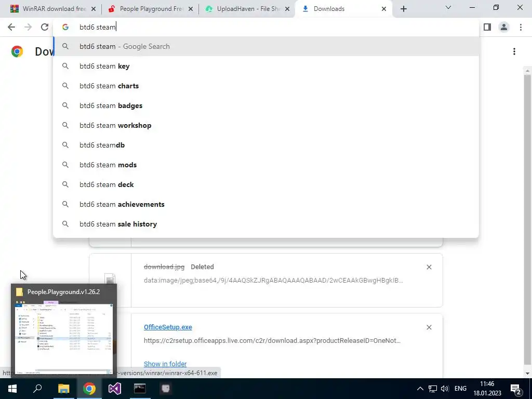Remove OfficeSetup.exe entry from the list
The height and width of the screenshot is (399, 532).
[429, 327]
